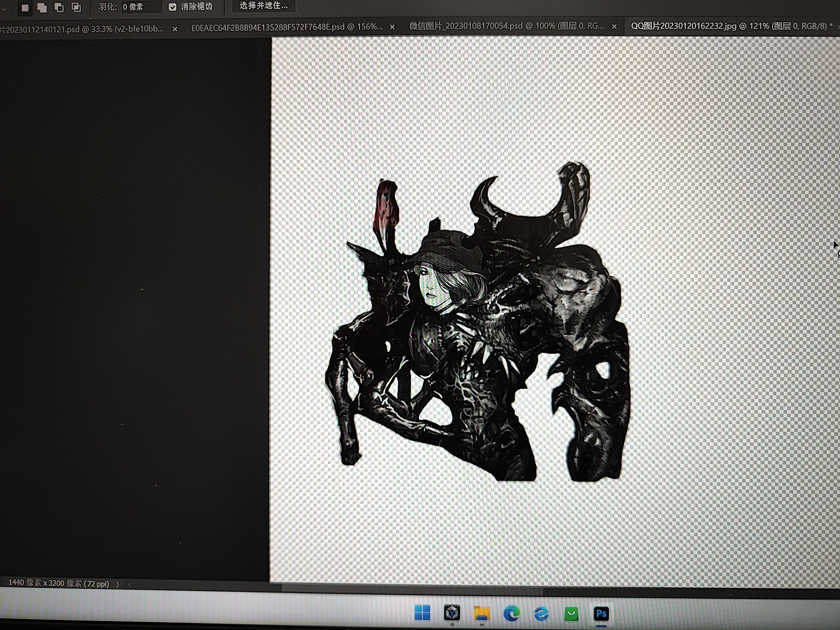Select the Subtract from selection icon
Screen dimensions: 840x630
pyautogui.click(x=59, y=8)
